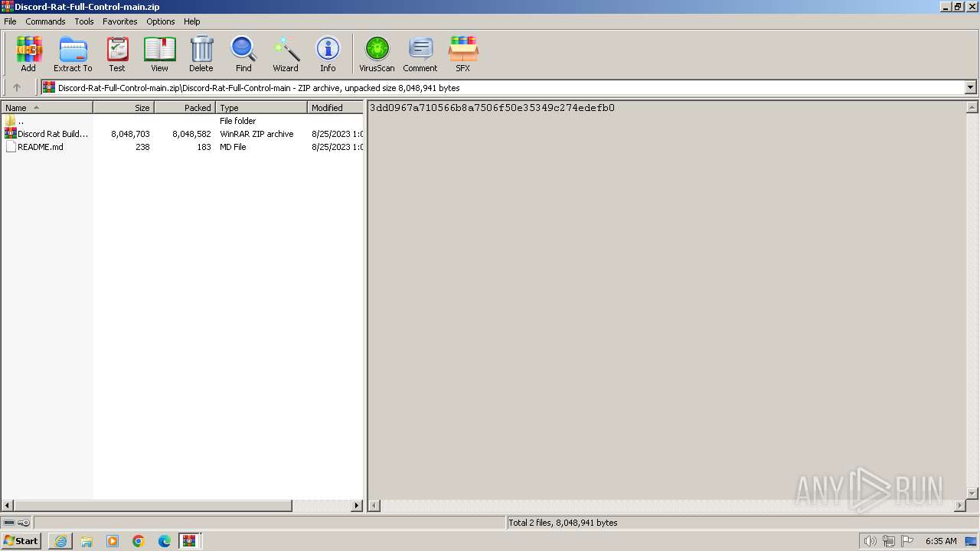
Task: Click the drive and key status icon
Action: [16, 523]
